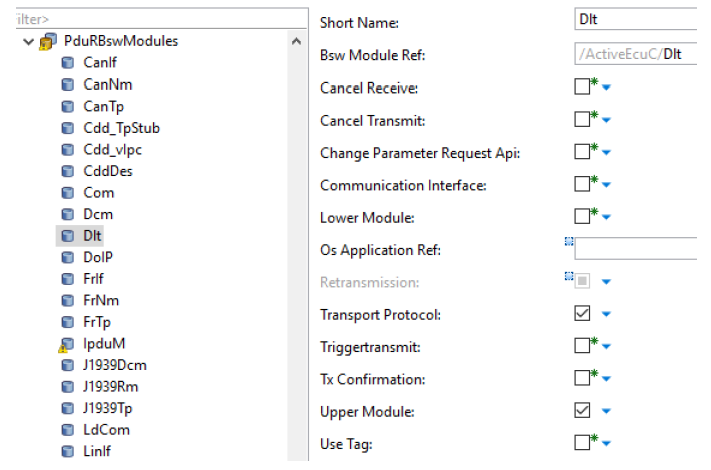
Task: Click the FrNm module icon
Action: coord(68,300)
